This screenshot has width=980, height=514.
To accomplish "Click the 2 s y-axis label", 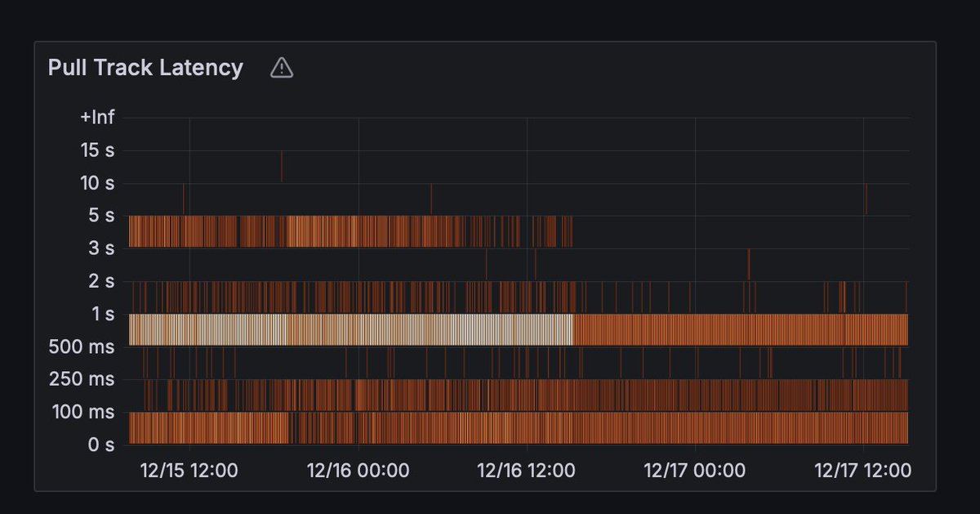I will coord(102,281).
